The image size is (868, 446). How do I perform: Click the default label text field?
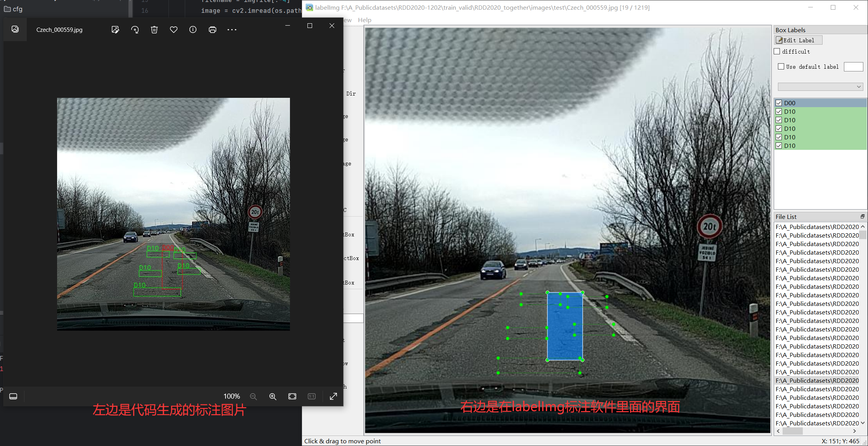853,66
